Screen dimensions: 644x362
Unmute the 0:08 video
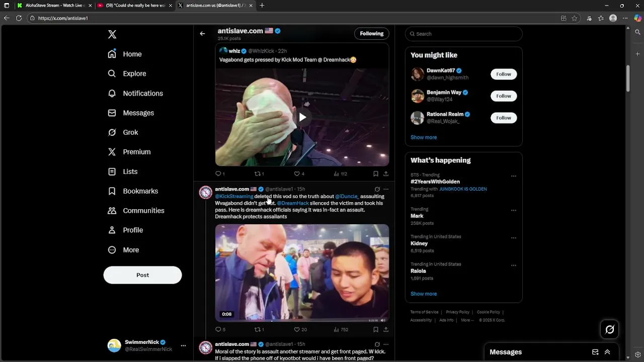click(383, 320)
